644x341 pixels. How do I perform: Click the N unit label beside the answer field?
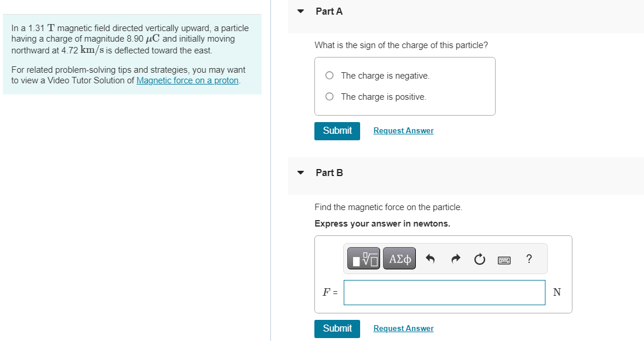click(557, 292)
